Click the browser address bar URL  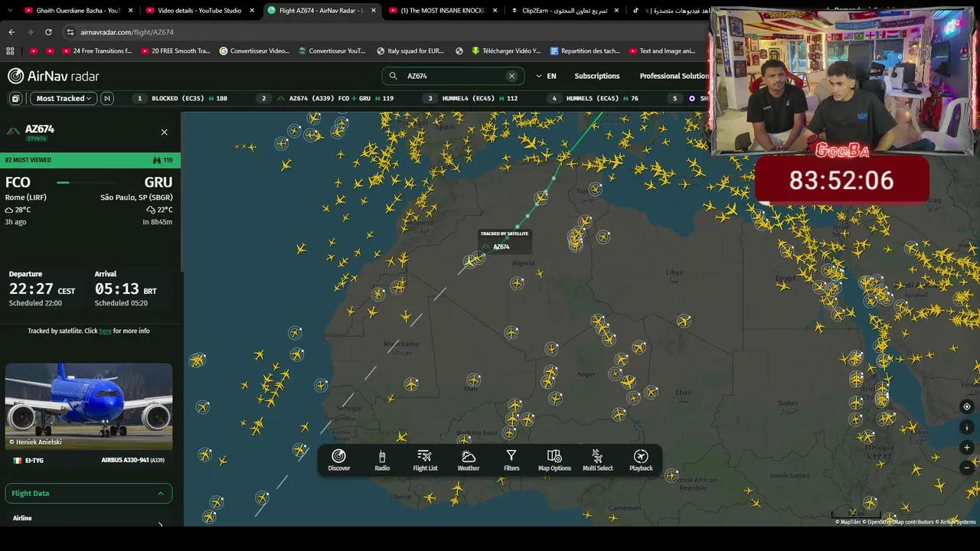(x=127, y=32)
